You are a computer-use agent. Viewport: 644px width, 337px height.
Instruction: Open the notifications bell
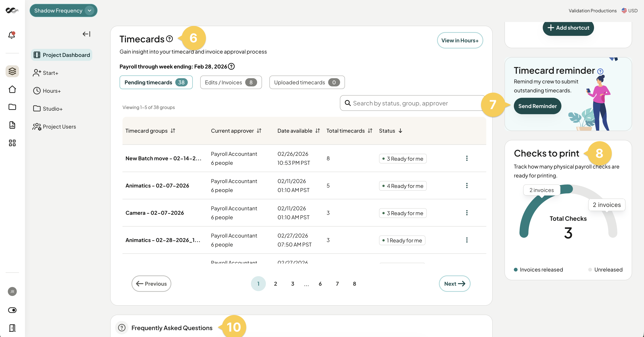pos(12,35)
